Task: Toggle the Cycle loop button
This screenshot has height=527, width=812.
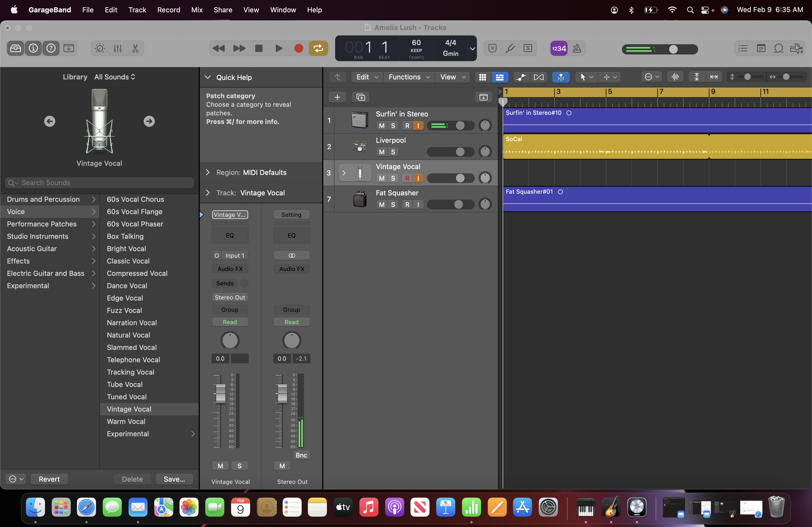Action: click(318, 48)
